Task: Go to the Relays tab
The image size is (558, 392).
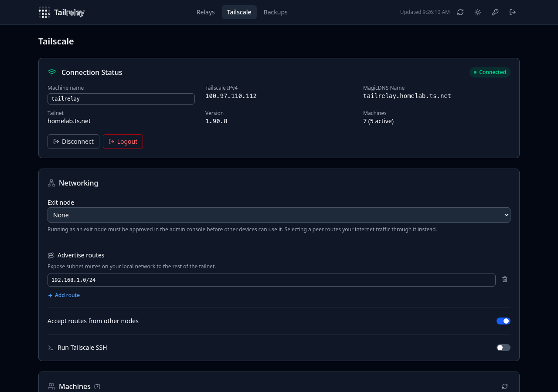Action: [206, 12]
